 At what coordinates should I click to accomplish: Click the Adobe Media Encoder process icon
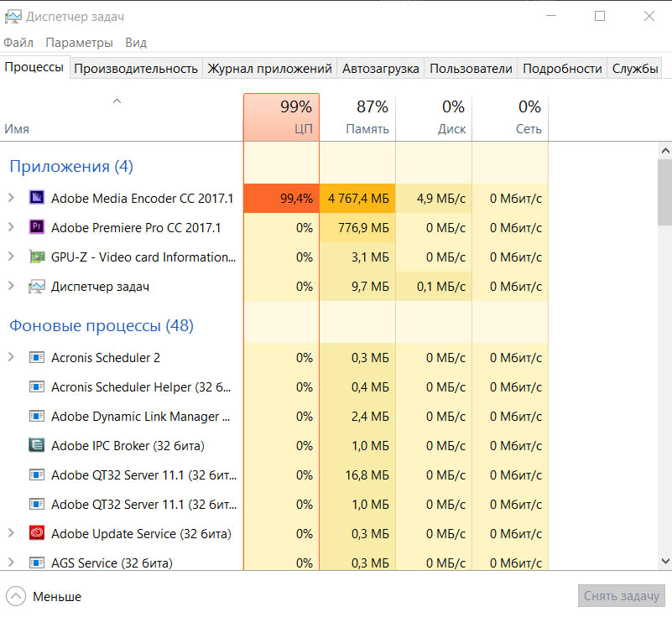(37, 197)
